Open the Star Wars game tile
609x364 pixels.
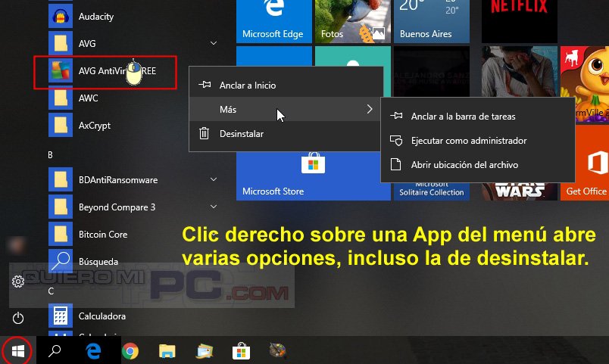click(x=520, y=191)
